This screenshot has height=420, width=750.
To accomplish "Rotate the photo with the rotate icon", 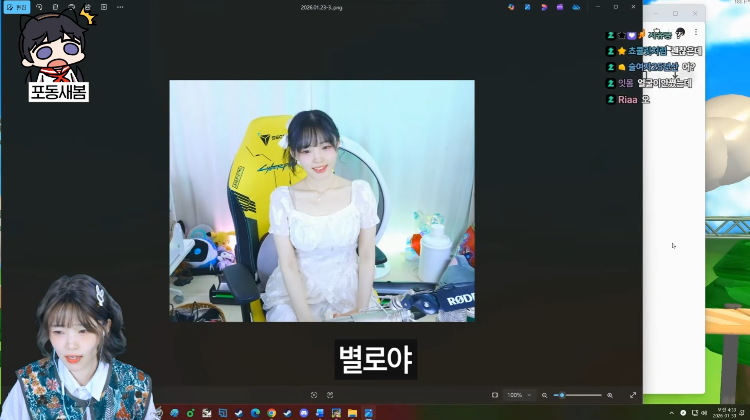I will tap(39, 7).
